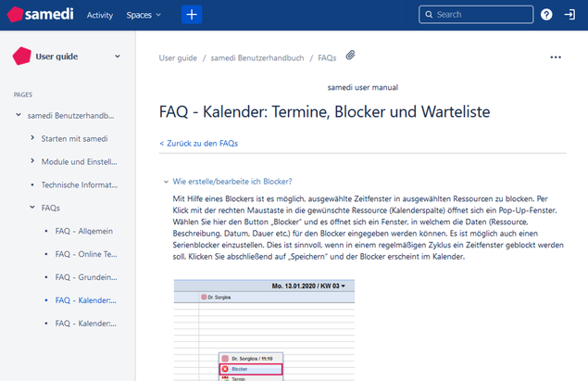The height and width of the screenshot is (381, 588).
Task: Collapse the 'Wie erstelle/bearbeite ich Blocker?' chevron
Action: (x=166, y=182)
